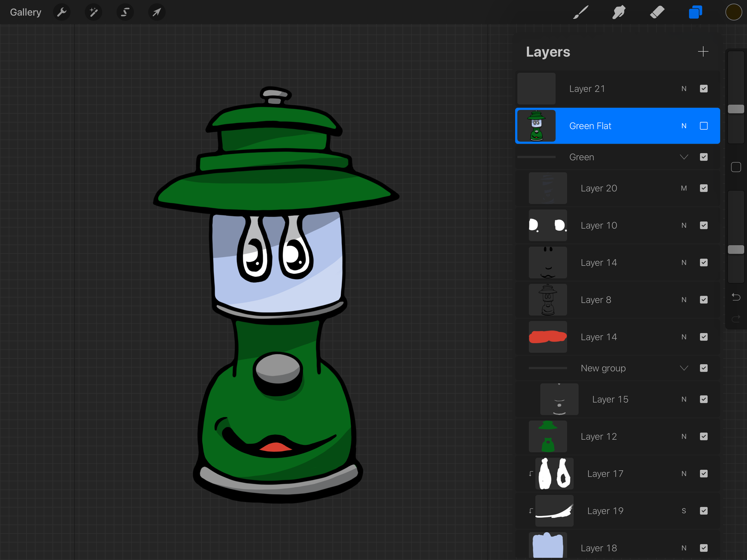
Task: Open the Adjustments magic wand menu
Action: point(94,13)
